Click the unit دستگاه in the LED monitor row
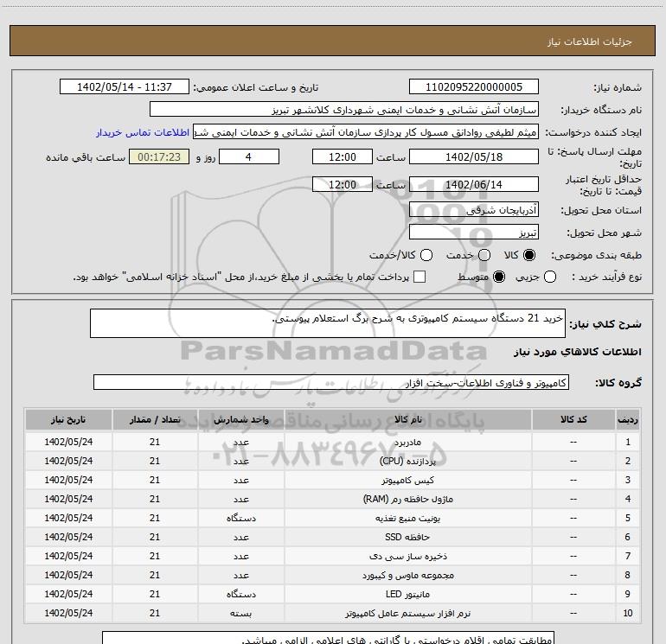The image size is (666, 644). click(240, 595)
